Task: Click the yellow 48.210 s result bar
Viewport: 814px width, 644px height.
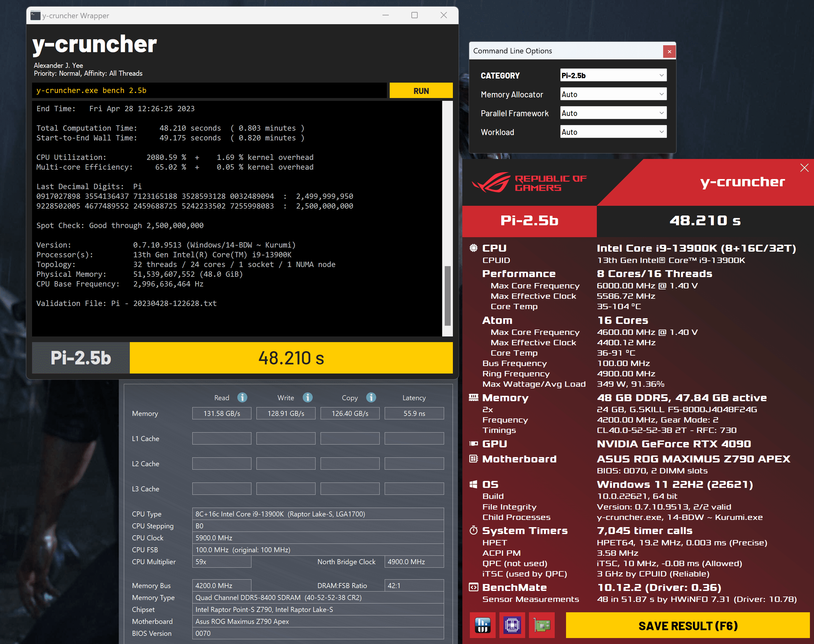Action: click(291, 358)
